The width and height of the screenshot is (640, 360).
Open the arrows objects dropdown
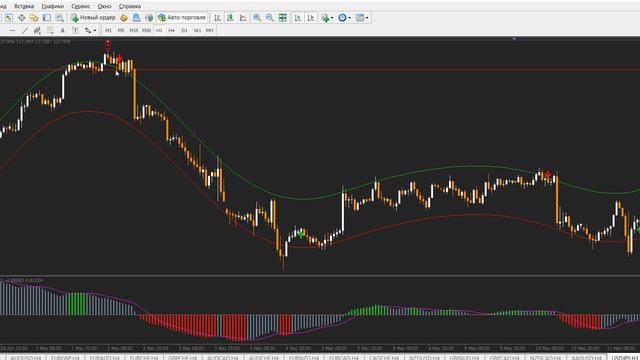(x=90, y=30)
